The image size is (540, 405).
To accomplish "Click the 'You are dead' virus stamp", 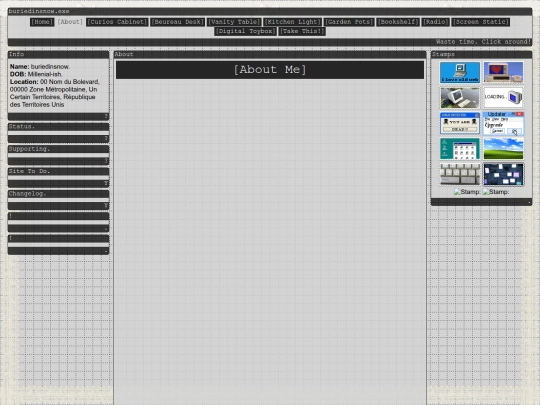I will pyautogui.click(x=460, y=123).
